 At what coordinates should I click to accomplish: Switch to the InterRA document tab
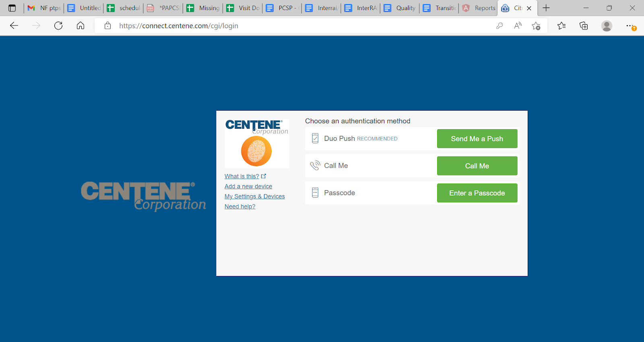(361, 8)
